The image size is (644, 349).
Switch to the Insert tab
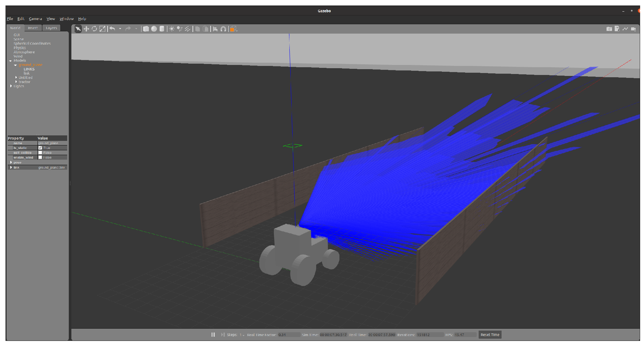33,28
